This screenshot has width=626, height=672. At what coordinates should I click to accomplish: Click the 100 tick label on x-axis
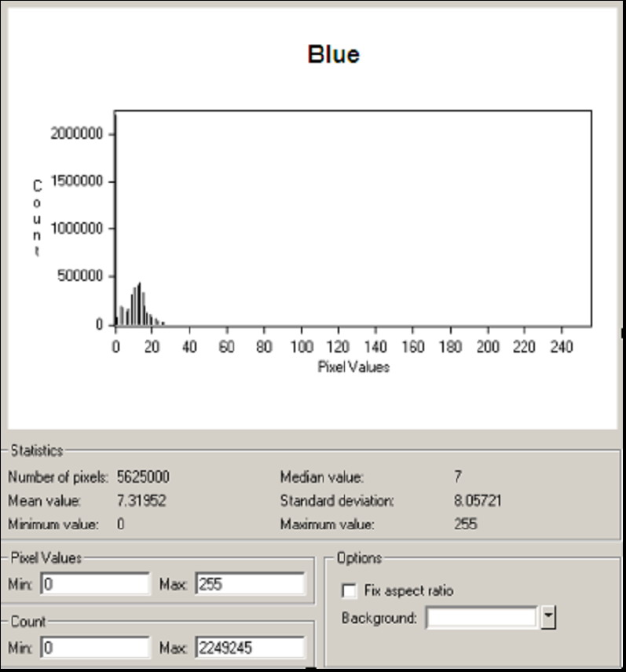point(302,346)
